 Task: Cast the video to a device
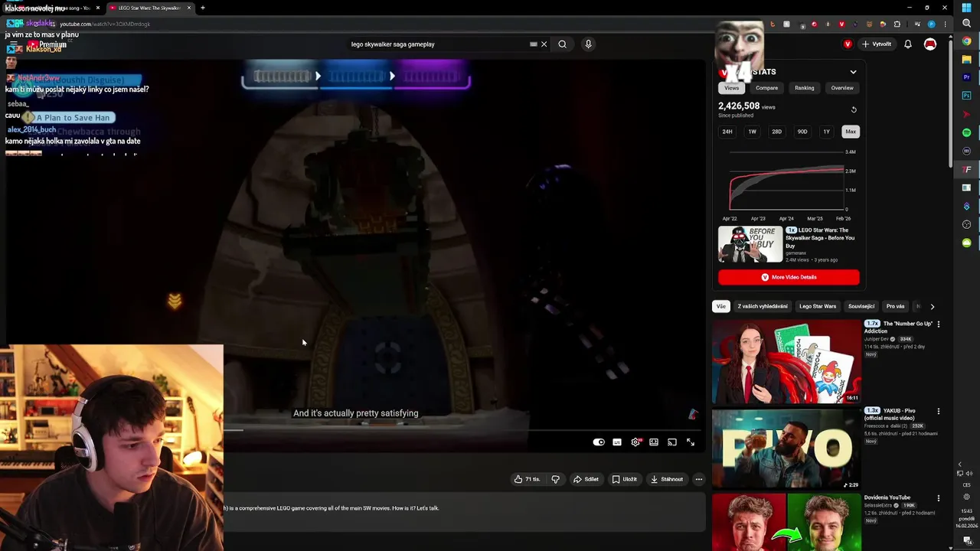click(672, 442)
